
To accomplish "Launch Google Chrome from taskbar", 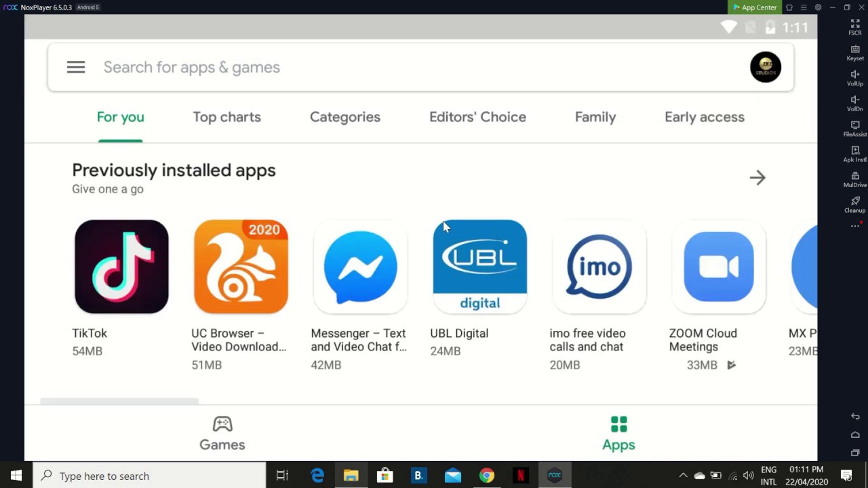I will tap(486, 476).
